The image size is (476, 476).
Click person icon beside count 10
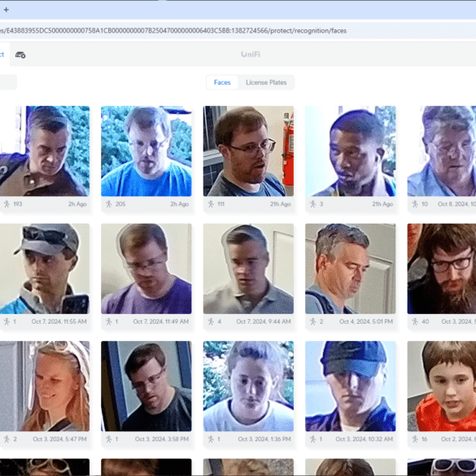tap(415, 204)
